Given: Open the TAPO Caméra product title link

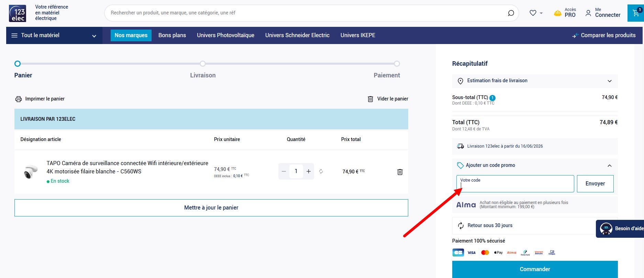Looking at the screenshot, I should click(127, 167).
